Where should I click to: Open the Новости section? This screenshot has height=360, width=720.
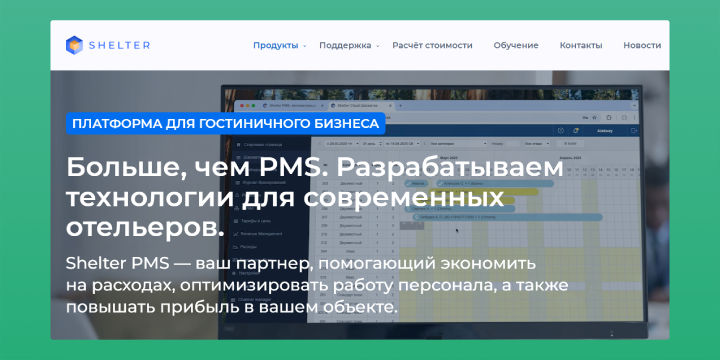(x=642, y=45)
